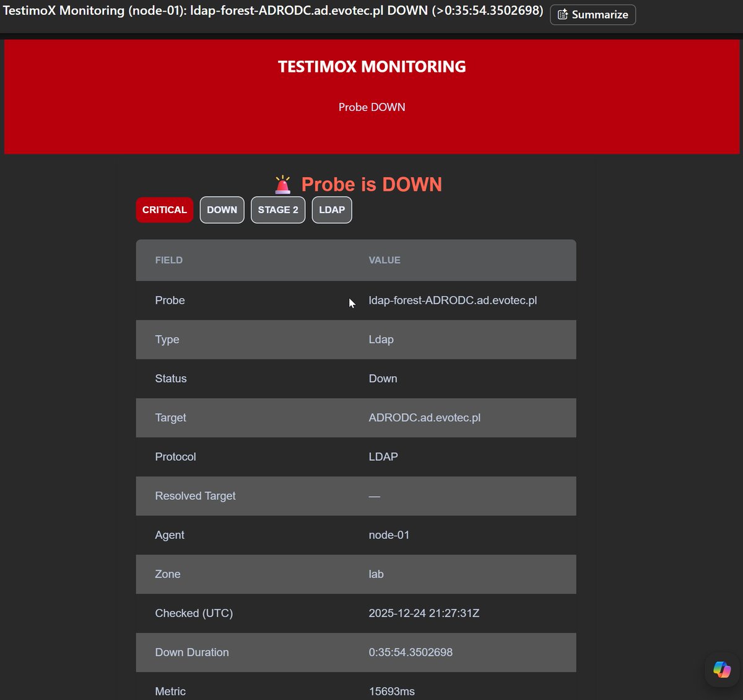Click the 'LDAP' protocol value
Screen dimensions: 743x700
pos(383,457)
